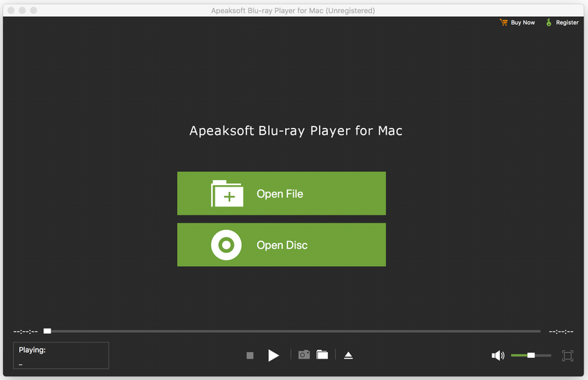Take a snapshot with the camera icon
This screenshot has height=380, width=588.
304,354
